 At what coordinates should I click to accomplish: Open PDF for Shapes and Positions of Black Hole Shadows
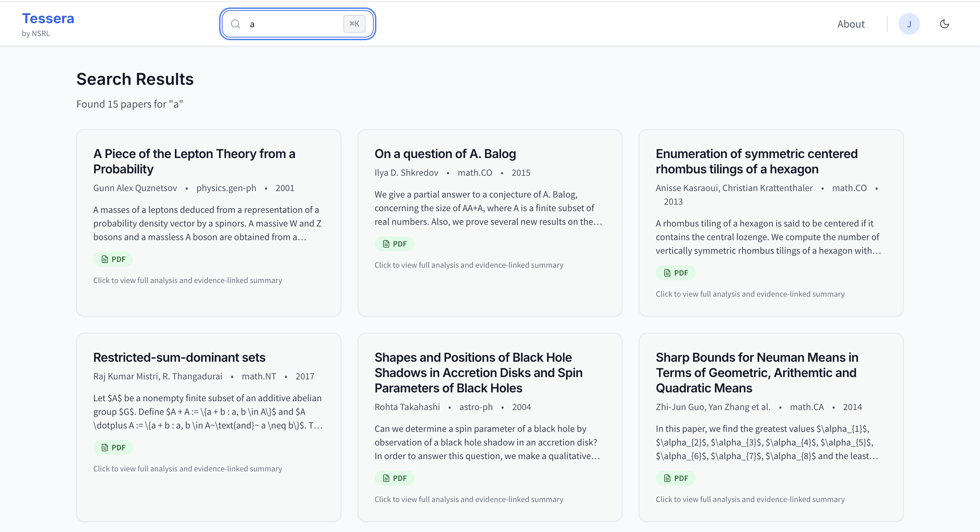pyautogui.click(x=394, y=478)
